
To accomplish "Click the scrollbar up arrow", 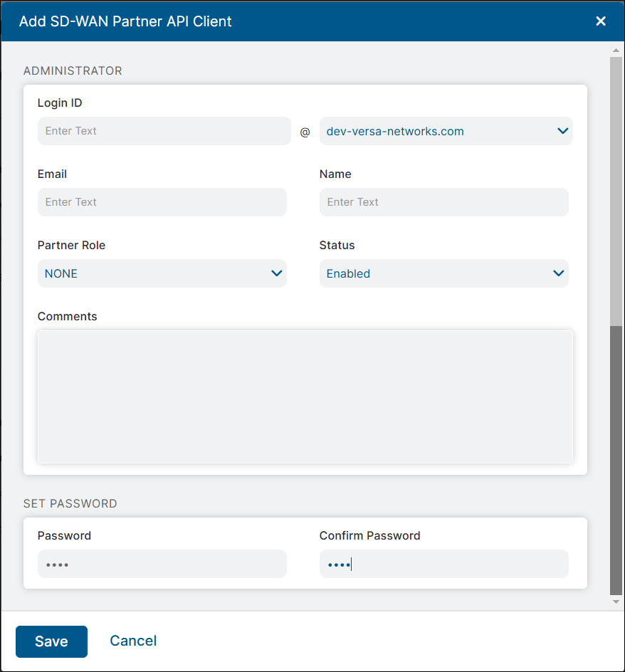I will [614, 51].
